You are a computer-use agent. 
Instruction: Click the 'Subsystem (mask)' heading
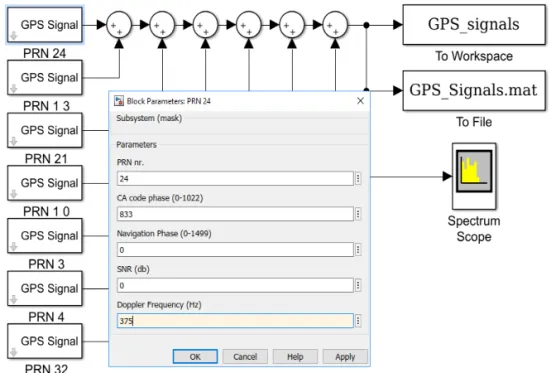point(149,118)
